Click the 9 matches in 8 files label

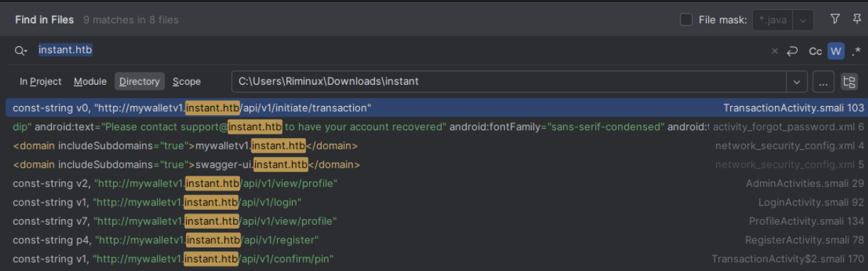(131, 20)
